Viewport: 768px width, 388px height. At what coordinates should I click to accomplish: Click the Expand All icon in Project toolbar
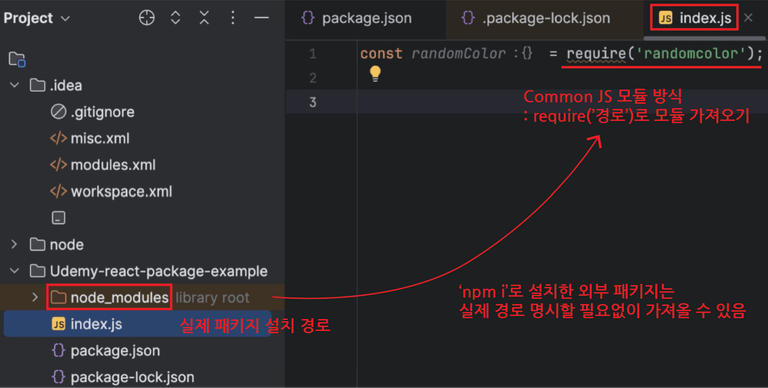click(x=175, y=18)
